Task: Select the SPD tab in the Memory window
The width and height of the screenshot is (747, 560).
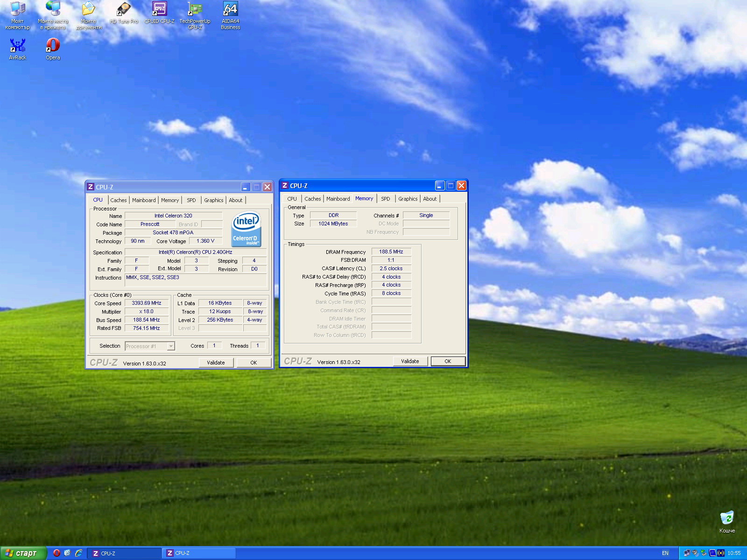Action: pyautogui.click(x=385, y=199)
